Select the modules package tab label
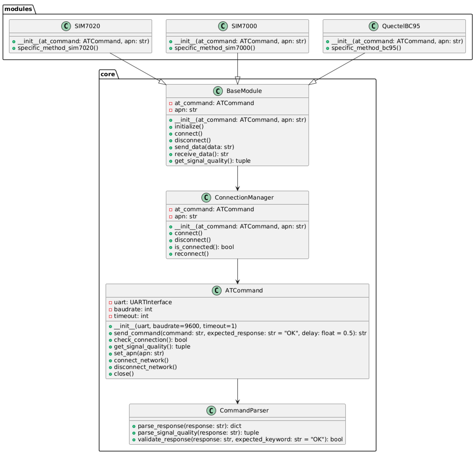Viewport: 476px width, 456px height. [x=18, y=9]
